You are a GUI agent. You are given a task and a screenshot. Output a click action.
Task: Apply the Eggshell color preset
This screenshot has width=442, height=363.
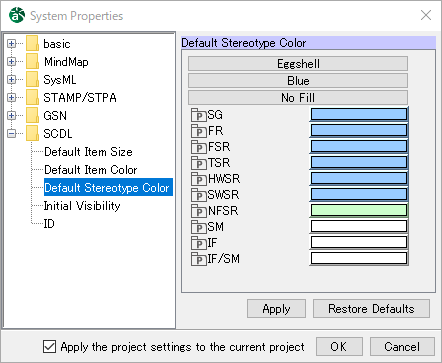tap(298, 63)
